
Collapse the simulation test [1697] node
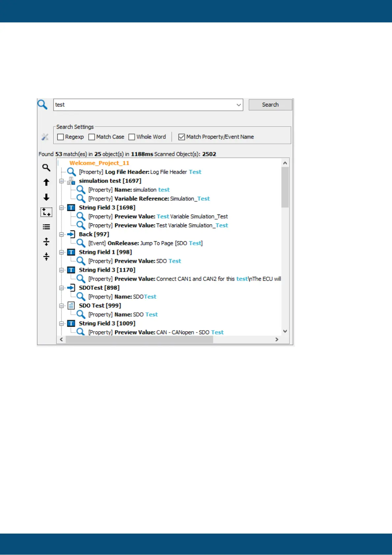[x=61, y=181]
